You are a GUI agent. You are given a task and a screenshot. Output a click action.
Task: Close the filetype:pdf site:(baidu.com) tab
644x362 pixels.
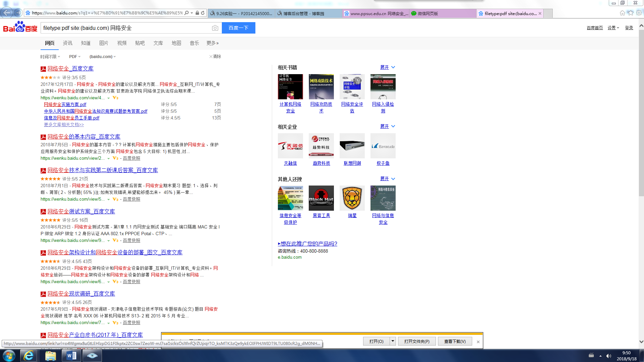pos(540,13)
